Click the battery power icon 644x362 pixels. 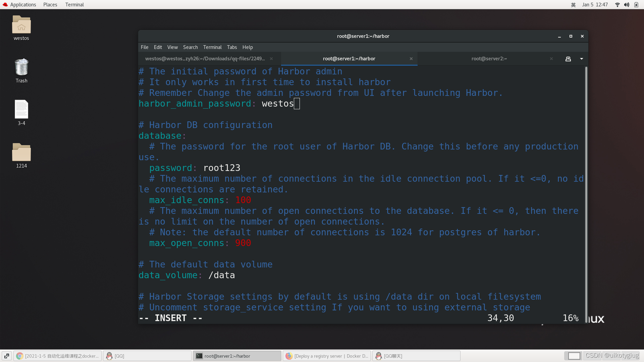636,5
